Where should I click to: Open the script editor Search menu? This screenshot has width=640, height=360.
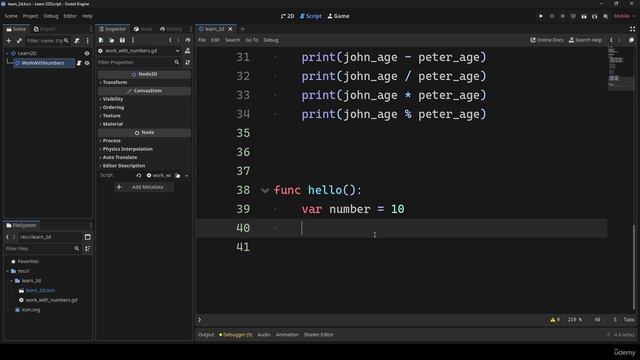[x=232, y=40]
